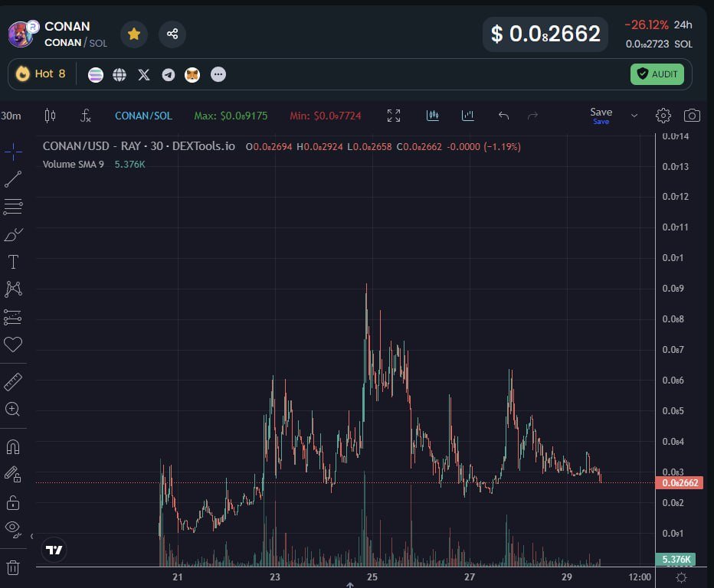Click the Hot 8 ranking badge
Screen dimensions: 714x588
point(41,73)
